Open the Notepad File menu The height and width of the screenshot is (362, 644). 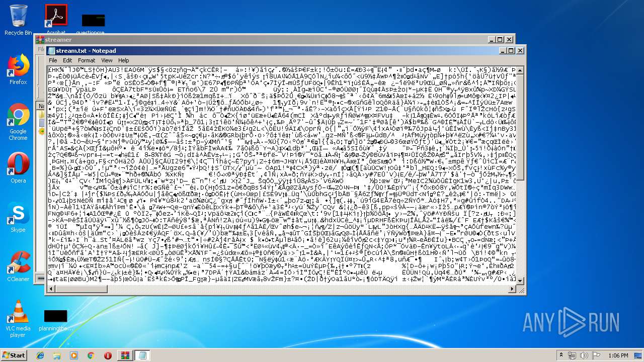coord(53,60)
